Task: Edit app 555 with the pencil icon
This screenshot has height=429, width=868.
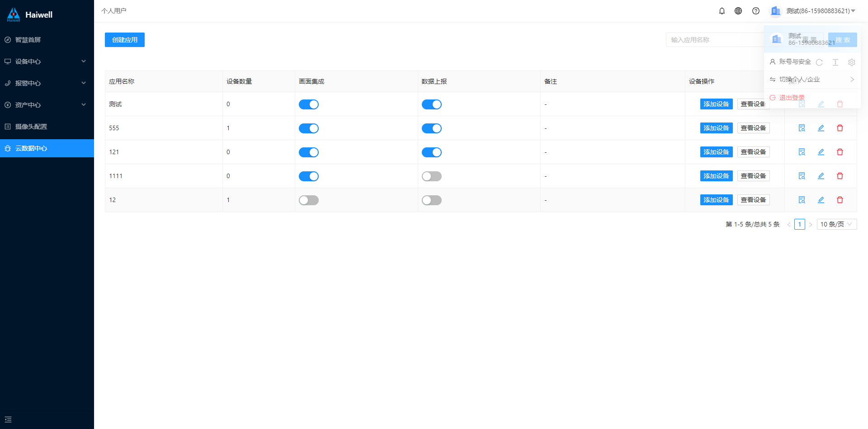Action: click(x=821, y=128)
